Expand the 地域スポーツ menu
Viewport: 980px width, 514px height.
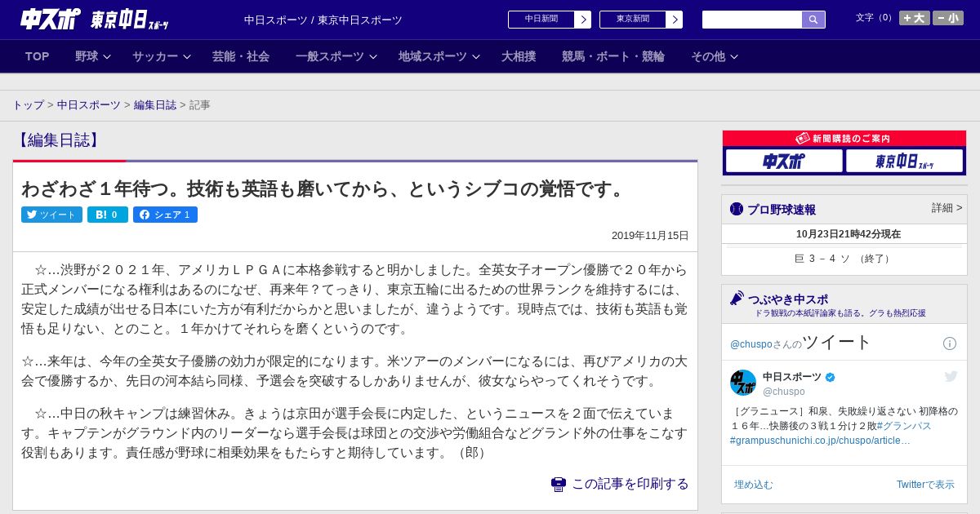pos(439,56)
